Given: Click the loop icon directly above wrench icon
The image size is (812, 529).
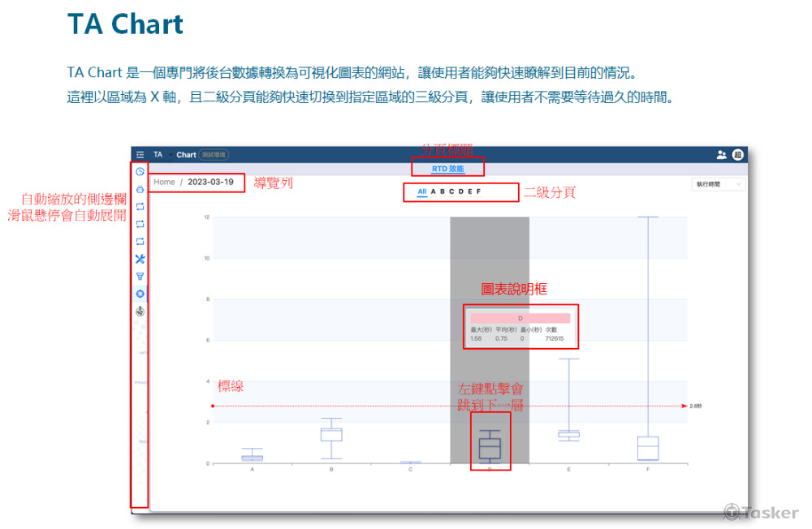Looking at the screenshot, I should pos(140,242).
